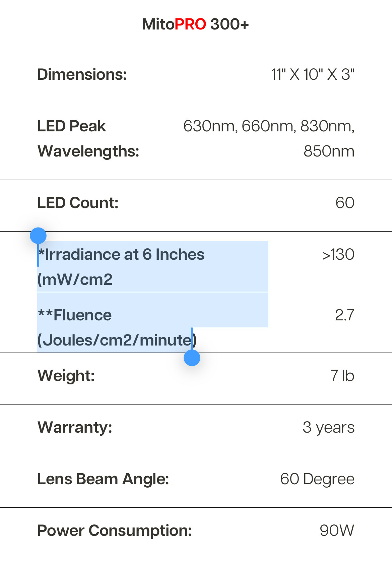Tap the bottom text selection handle
The height and width of the screenshot is (561, 392).
192,358
